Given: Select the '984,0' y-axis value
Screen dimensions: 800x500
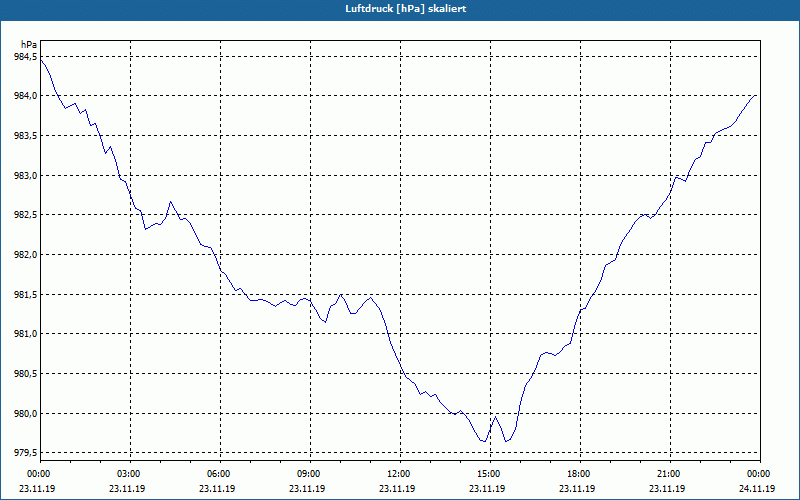Looking at the screenshot, I should pos(25,96).
